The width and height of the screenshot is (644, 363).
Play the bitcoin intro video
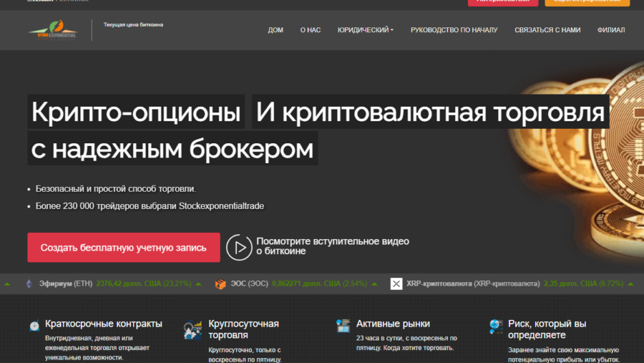pyautogui.click(x=239, y=247)
